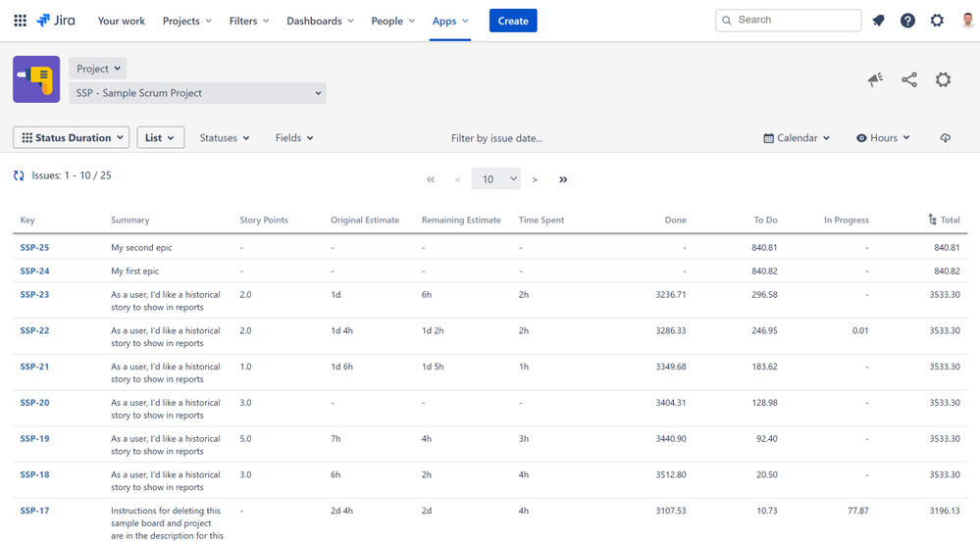
Task: Open the Hours display format dropdown
Action: tap(883, 138)
